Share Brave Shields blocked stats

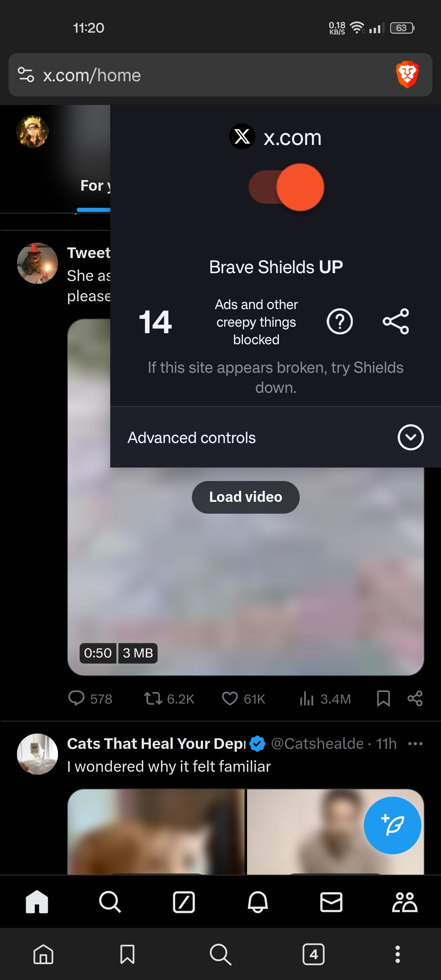[396, 321]
